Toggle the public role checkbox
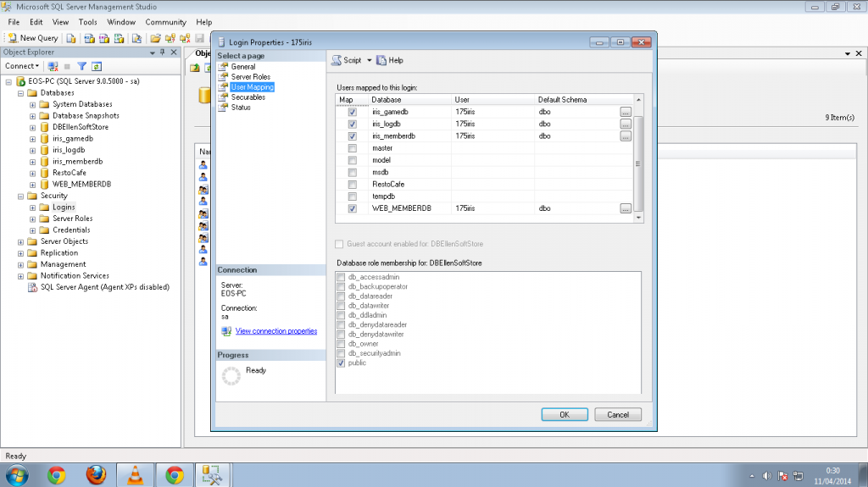 tap(341, 363)
